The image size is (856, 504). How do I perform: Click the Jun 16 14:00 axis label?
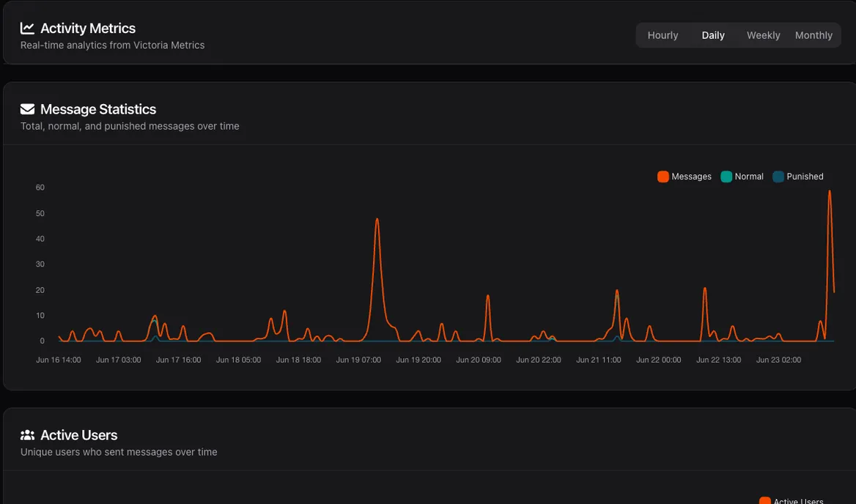(59, 360)
